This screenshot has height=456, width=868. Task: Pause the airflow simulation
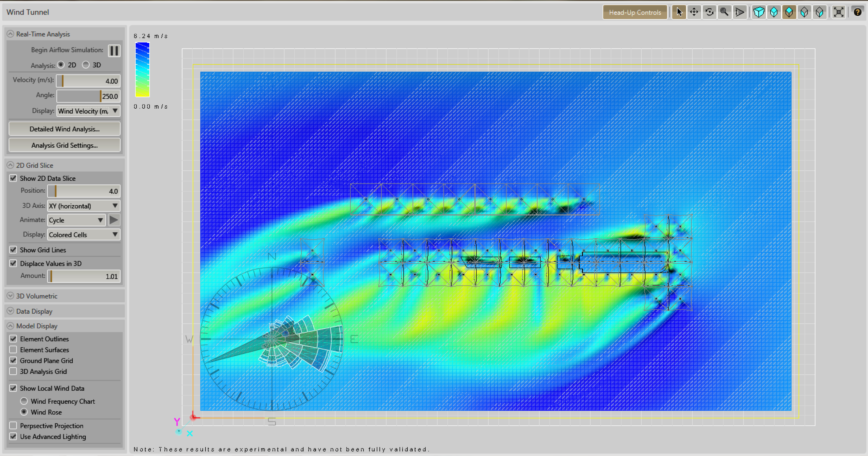(114, 51)
